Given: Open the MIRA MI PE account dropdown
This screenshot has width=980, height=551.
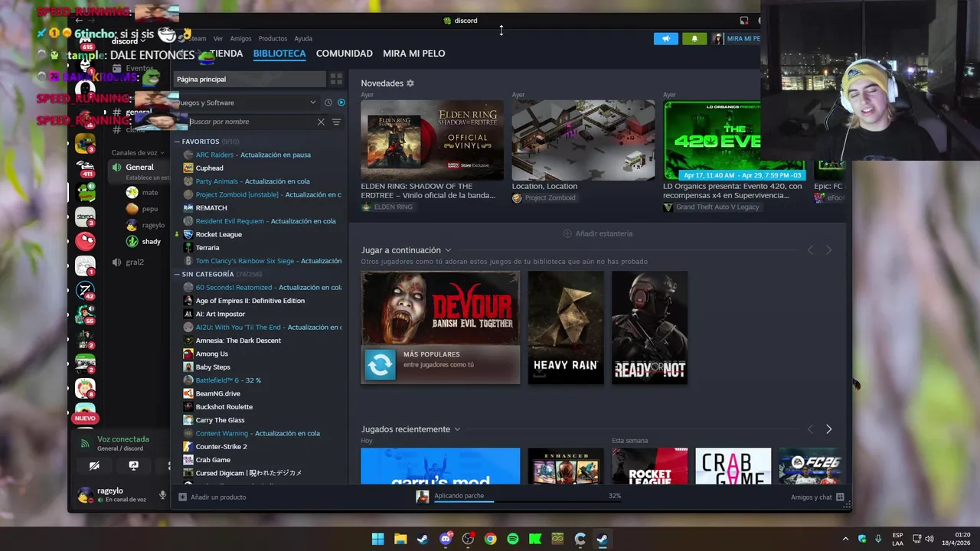Looking at the screenshot, I should pos(736,38).
